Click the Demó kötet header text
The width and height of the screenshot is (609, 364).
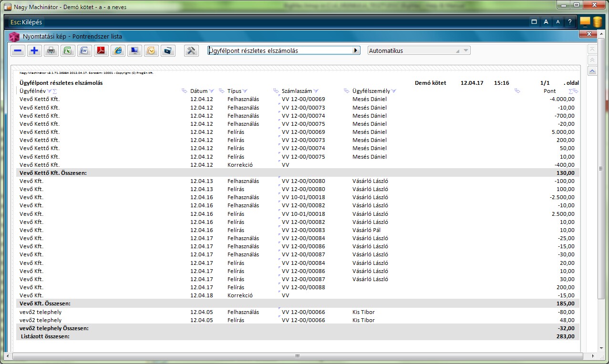click(431, 83)
